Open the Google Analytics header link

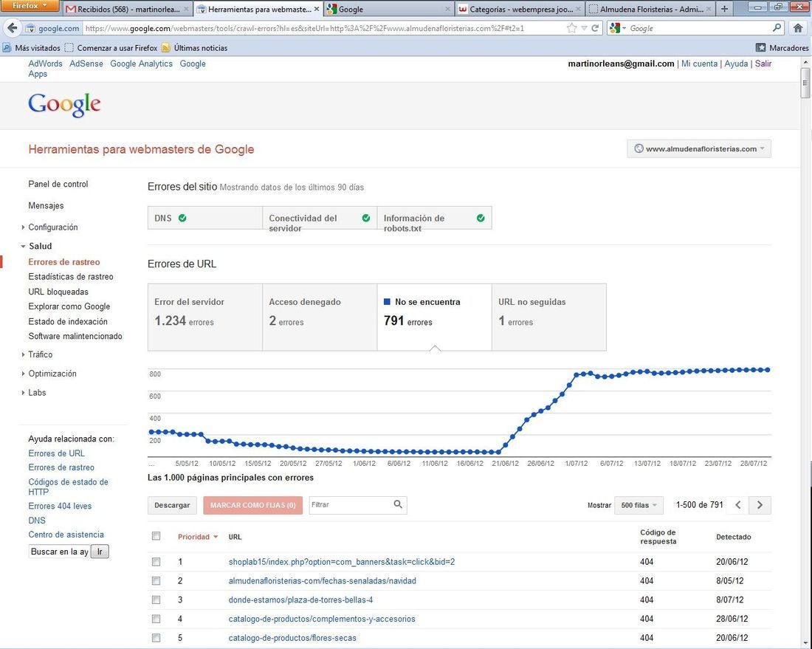click(142, 63)
